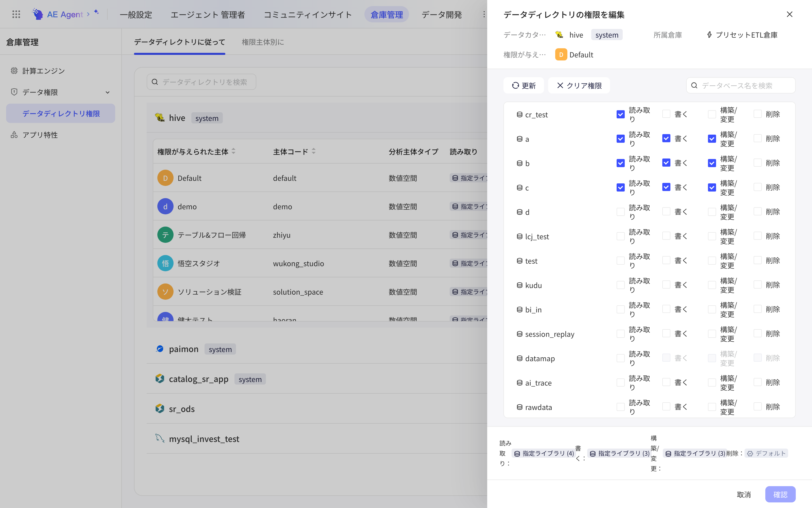Click the データ権限 shield icon

coord(14,92)
